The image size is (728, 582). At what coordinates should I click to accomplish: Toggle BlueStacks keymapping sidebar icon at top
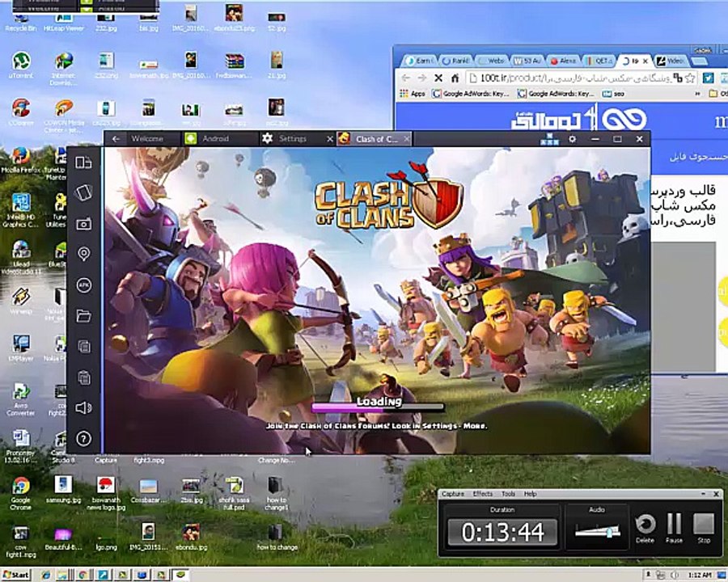(83, 162)
